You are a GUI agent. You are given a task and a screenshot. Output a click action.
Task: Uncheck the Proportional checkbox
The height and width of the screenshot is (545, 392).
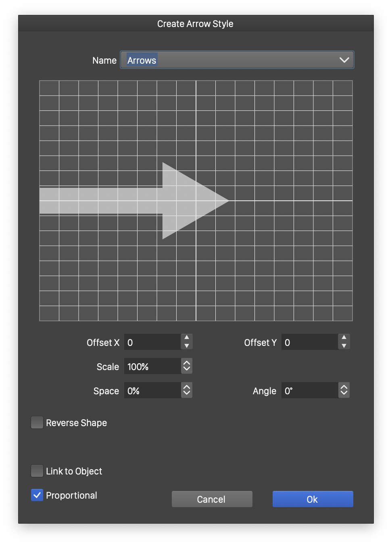click(x=37, y=495)
